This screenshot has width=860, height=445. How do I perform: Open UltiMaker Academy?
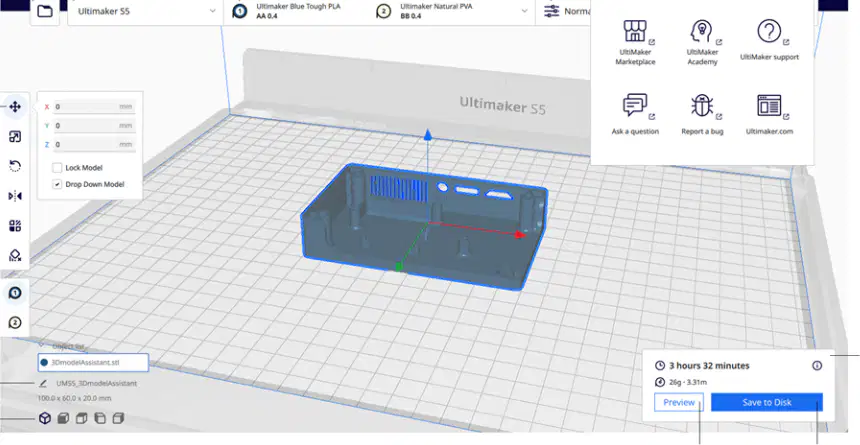point(702,42)
